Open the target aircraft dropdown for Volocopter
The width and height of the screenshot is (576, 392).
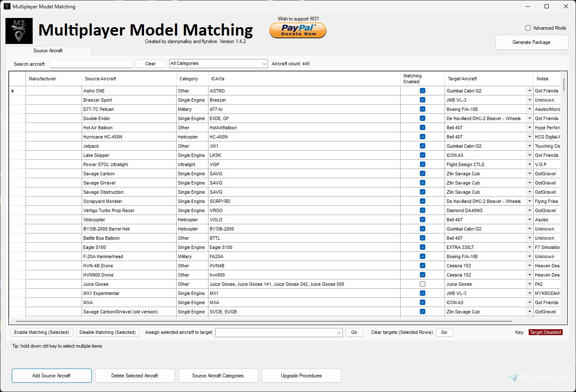528,219
